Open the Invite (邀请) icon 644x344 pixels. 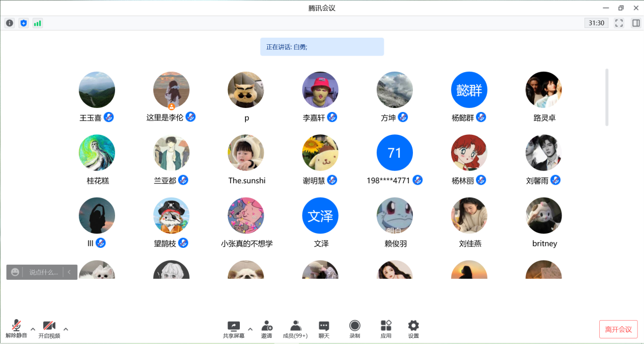[267, 329]
